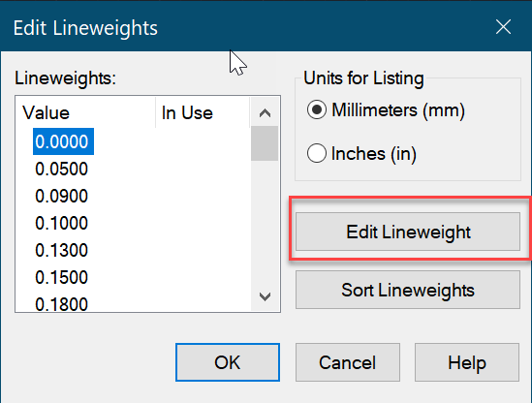Click the lineweights list scrollbar thumb
This screenshot has height=403, width=532.
[x=265, y=143]
